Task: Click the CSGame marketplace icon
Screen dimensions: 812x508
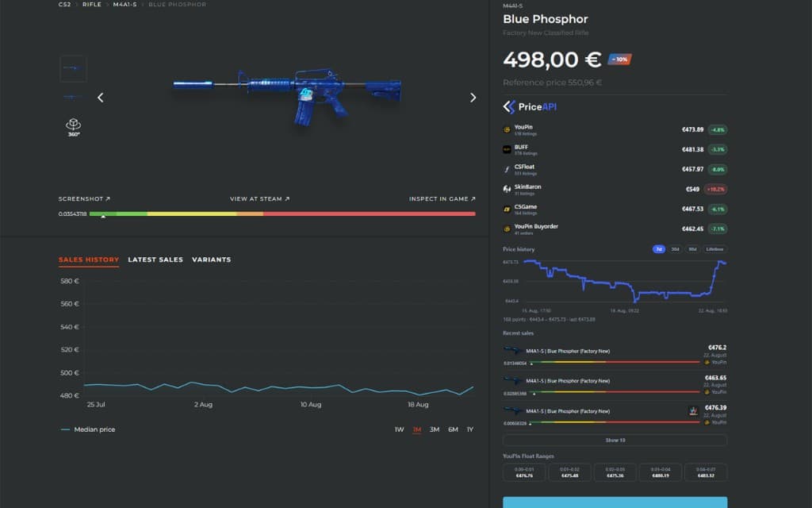Action: [507, 209]
